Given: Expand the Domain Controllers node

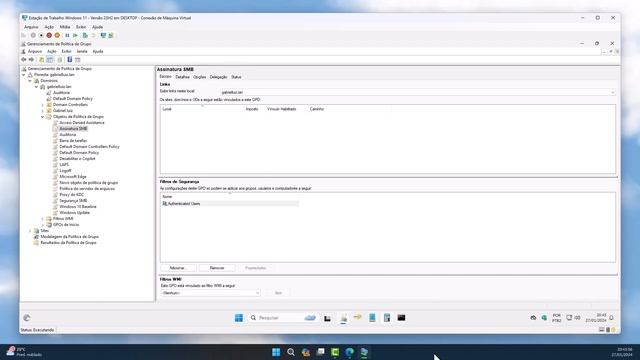Looking at the screenshot, I should click(42, 105).
